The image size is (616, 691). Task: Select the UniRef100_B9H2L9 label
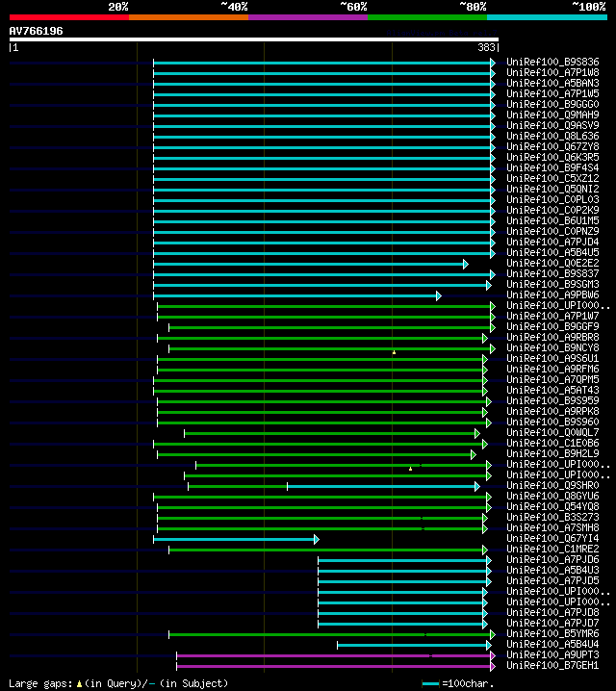point(552,453)
